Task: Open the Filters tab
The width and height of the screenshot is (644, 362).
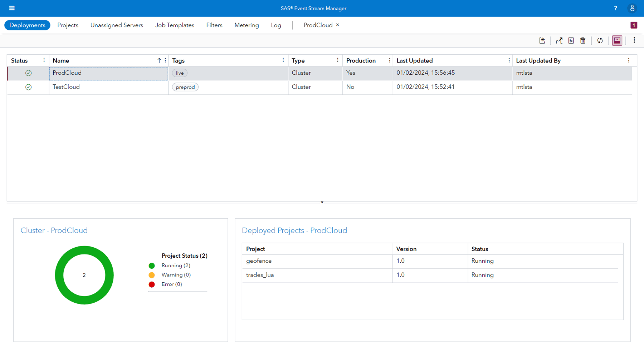Action: pos(214,25)
